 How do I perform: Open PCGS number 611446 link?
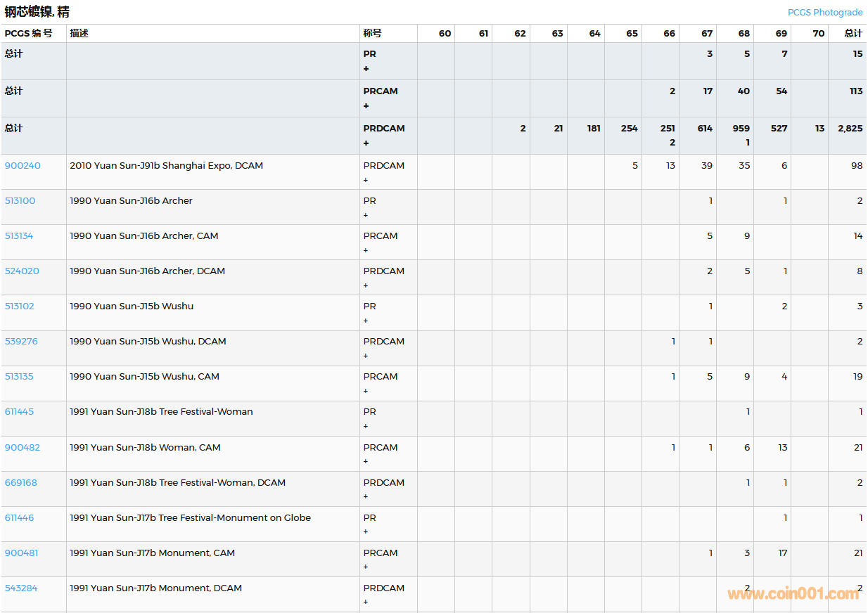pyautogui.click(x=19, y=518)
